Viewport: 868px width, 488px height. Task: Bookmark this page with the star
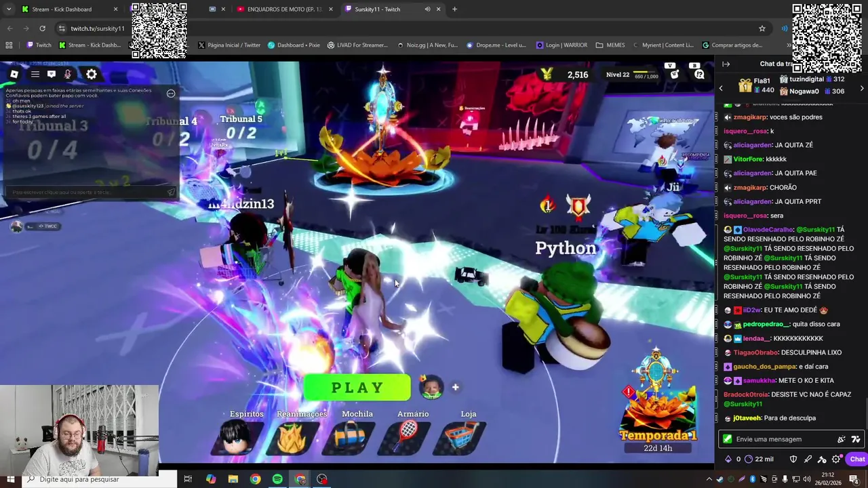(x=762, y=28)
